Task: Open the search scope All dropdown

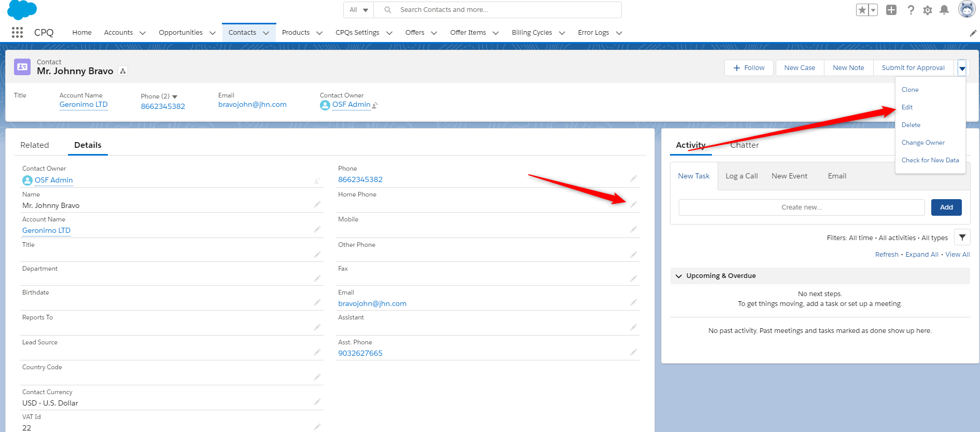Action: pyautogui.click(x=359, y=10)
